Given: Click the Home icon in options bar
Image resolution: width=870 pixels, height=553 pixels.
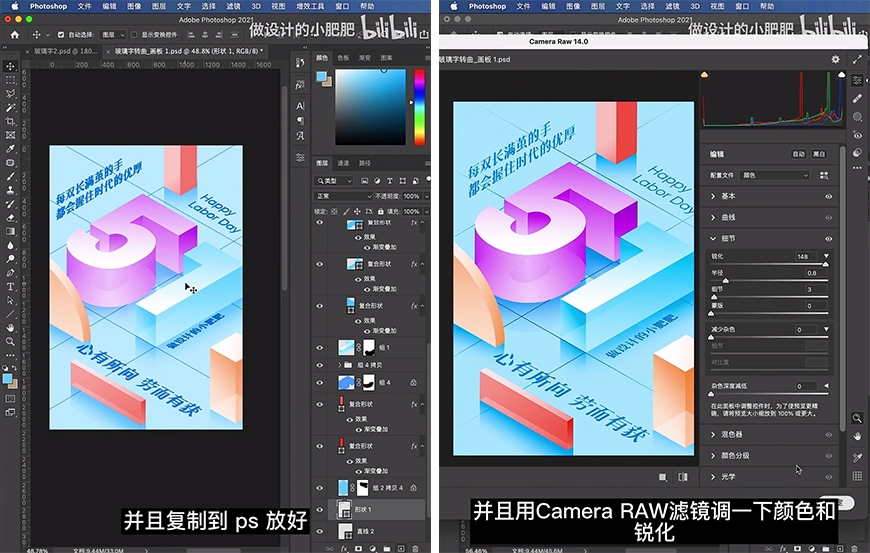Looking at the screenshot, I should (14, 34).
